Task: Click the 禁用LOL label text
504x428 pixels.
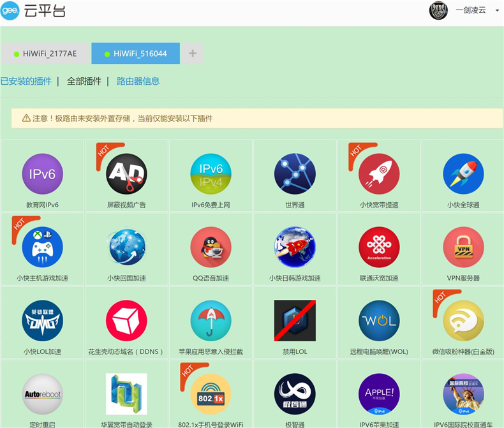Action: click(295, 352)
